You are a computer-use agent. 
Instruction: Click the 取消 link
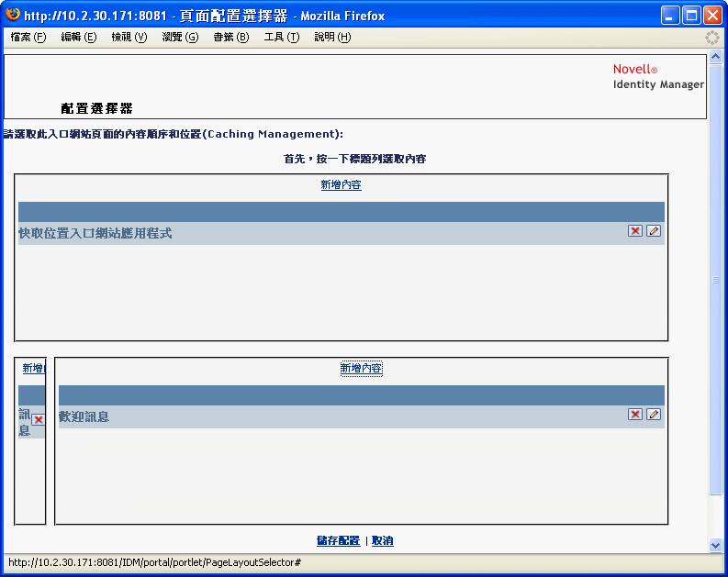coord(383,541)
